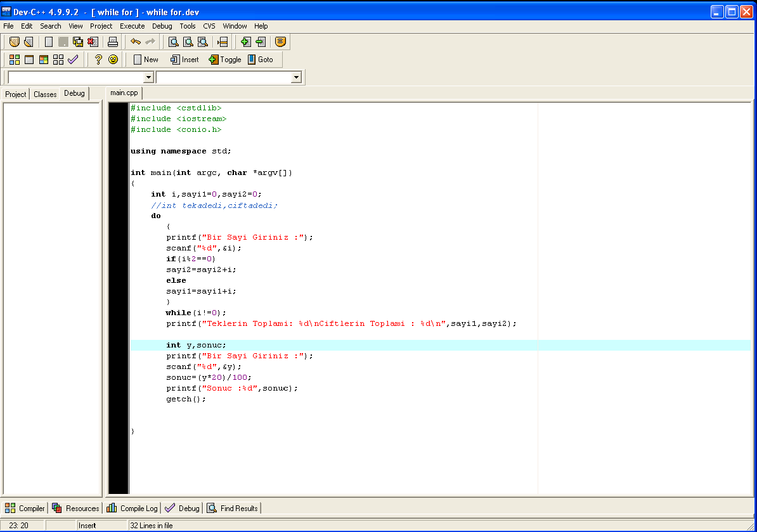Screen dimensions: 757x532
Task: Click the Help question mark icon
Action: (x=98, y=60)
